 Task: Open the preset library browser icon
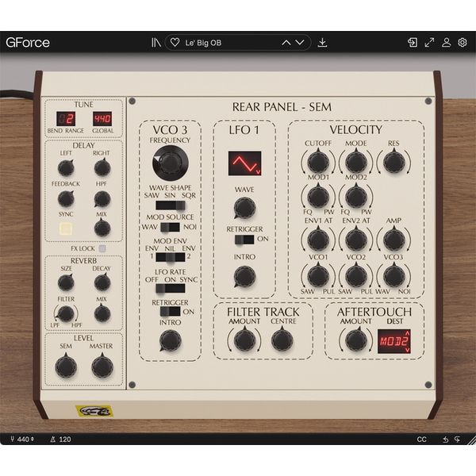tap(156, 43)
